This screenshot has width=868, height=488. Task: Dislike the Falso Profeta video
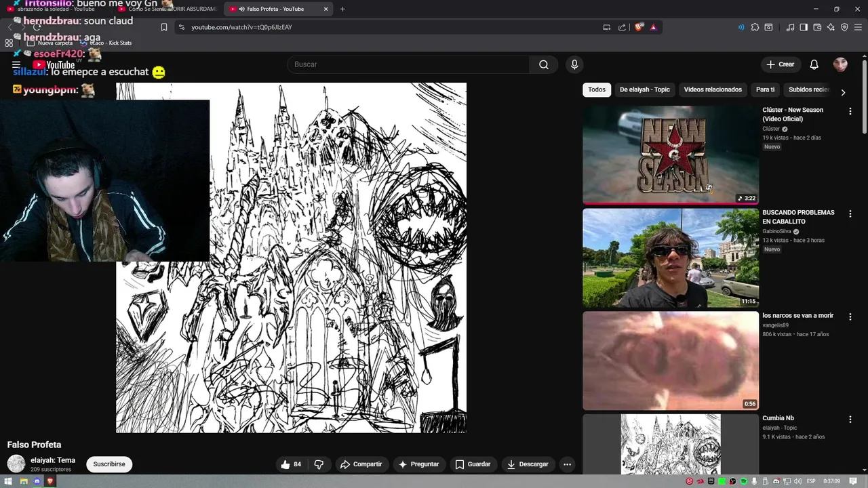(319, 464)
